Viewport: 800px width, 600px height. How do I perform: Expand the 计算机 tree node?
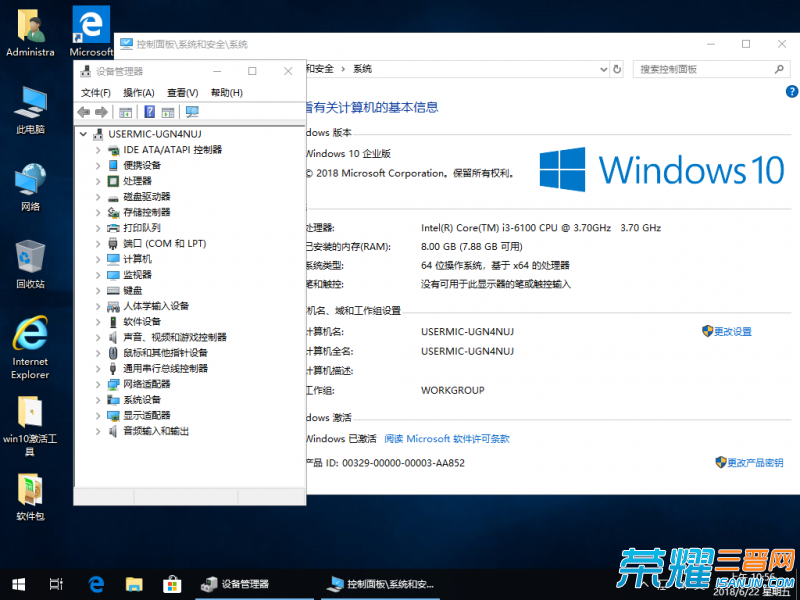click(x=98, y=259)
